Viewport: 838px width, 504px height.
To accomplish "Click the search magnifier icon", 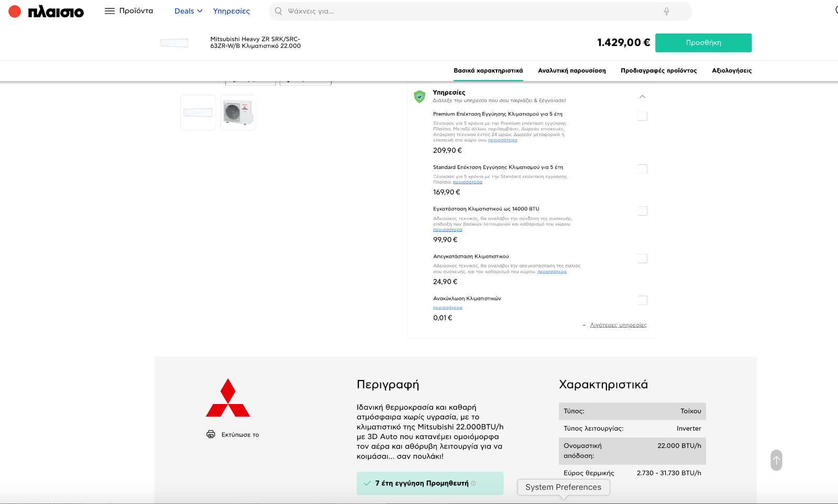I will (x=279, y=11).
